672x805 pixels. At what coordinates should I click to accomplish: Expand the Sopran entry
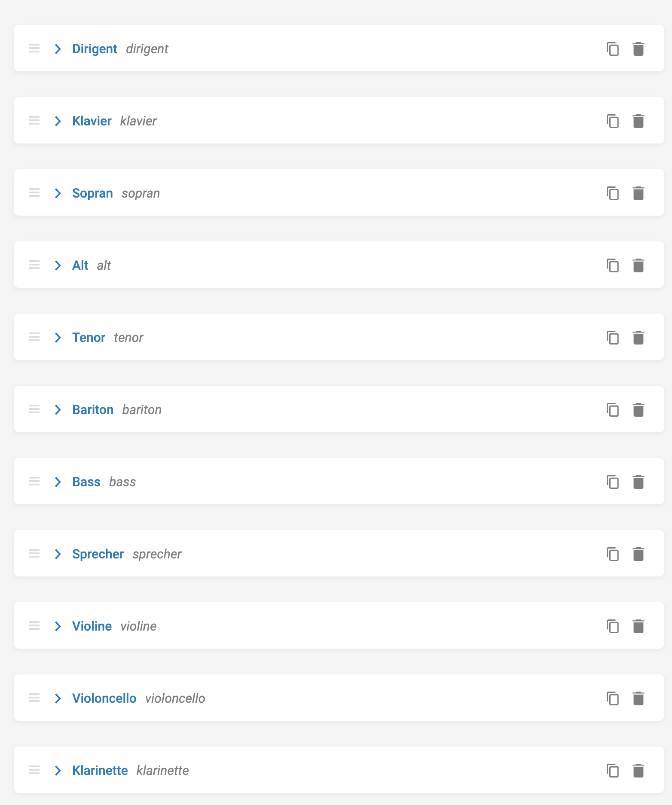click(58, 193)
